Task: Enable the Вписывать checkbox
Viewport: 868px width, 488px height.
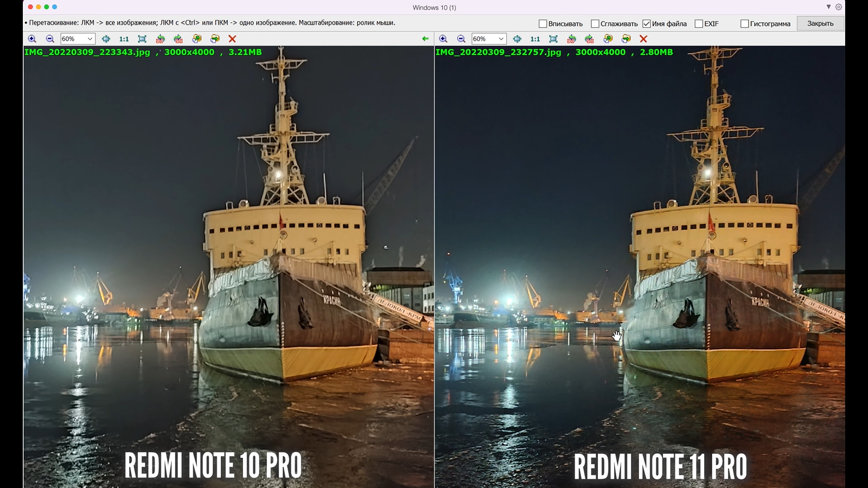Action: coord(542,24)
